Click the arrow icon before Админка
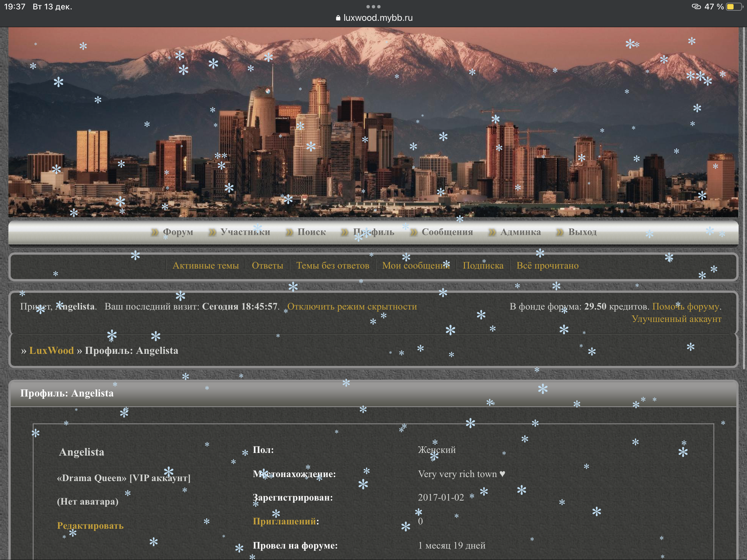The height and width of the screenshot is (560, 747). coord(492,232)
